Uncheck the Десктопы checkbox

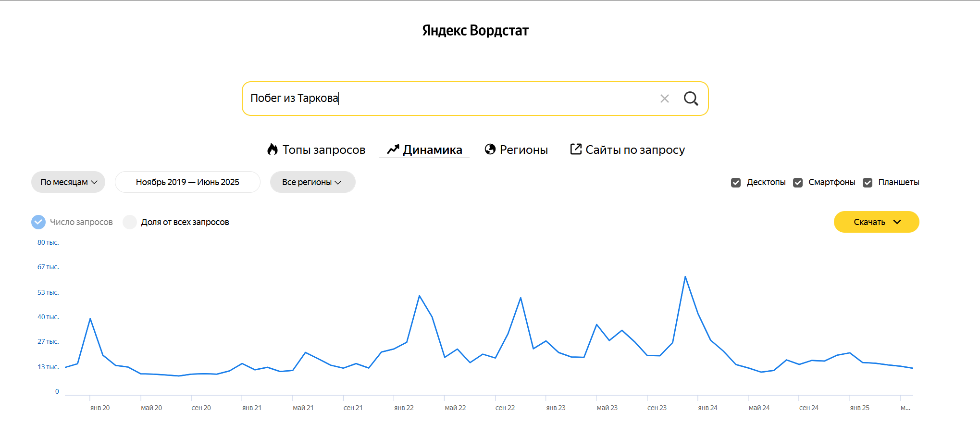tap(736, 183)
